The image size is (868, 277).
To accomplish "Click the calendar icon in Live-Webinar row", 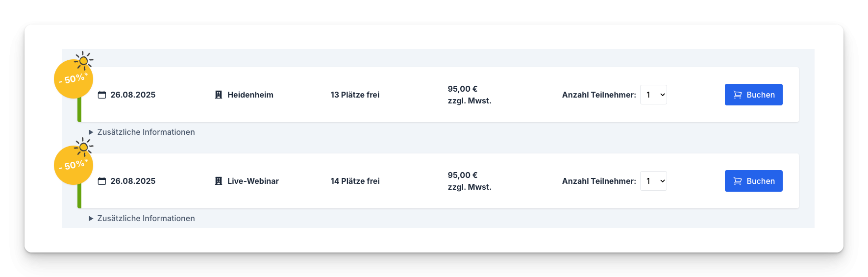I will click(102, 181).
